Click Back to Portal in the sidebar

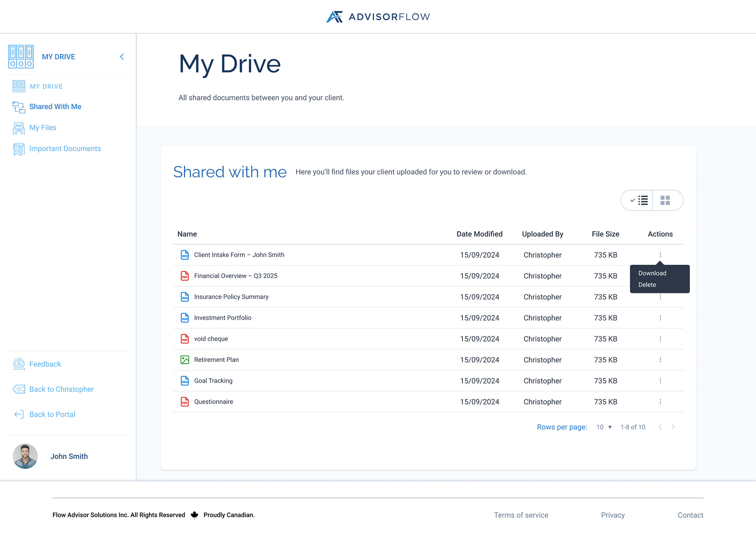tap(52, 414)
